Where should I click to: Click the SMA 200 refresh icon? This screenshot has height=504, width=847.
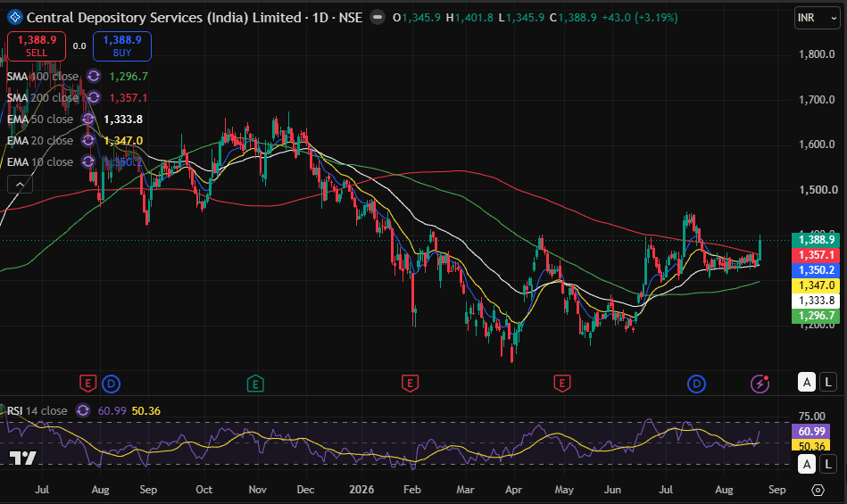pyautogui.click(x=94, y=97)
